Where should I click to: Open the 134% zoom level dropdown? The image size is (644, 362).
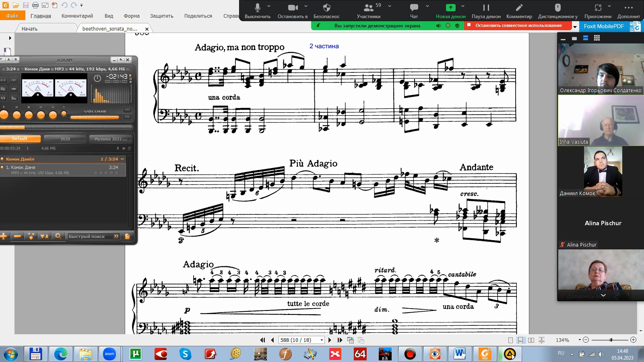[580, 340]
